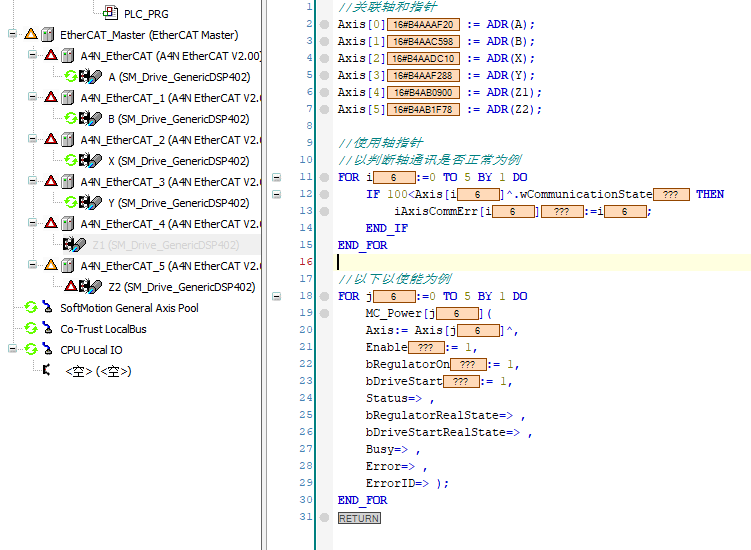Click the Axis[0] value box 16#B4AAAF20

(423, 24)
